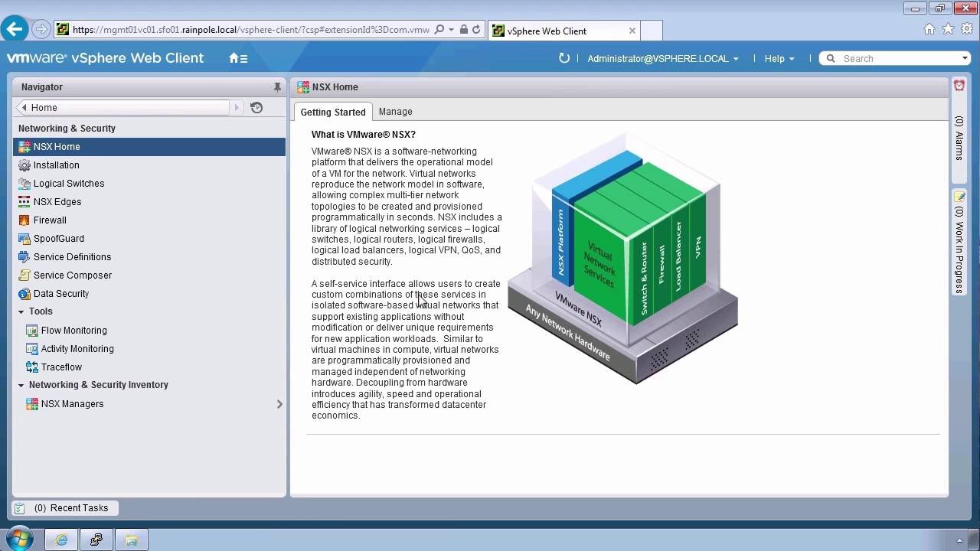
Task: Open PuTTY app from the taskbar
Action: [96, 540]
